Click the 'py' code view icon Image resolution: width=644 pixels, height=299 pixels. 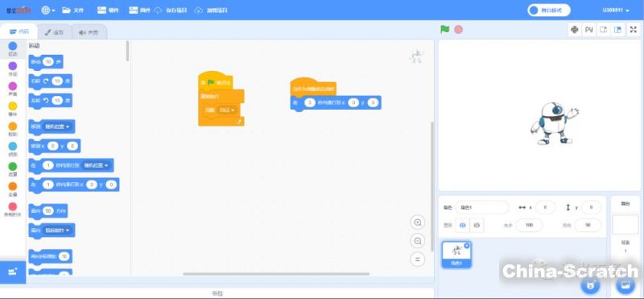tap(589, 30)
